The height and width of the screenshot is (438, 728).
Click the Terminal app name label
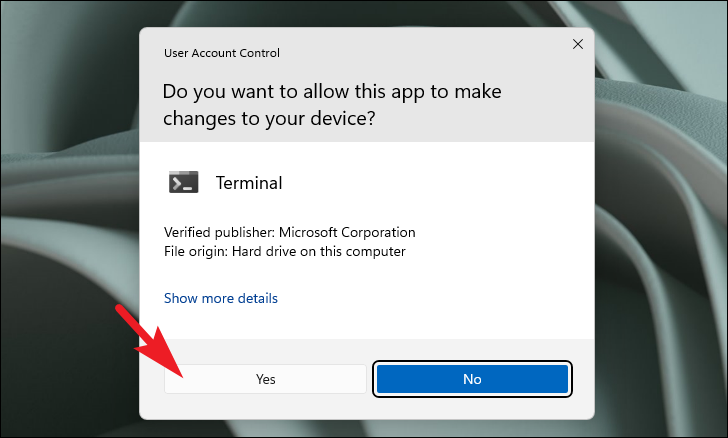tap(249, 183)
